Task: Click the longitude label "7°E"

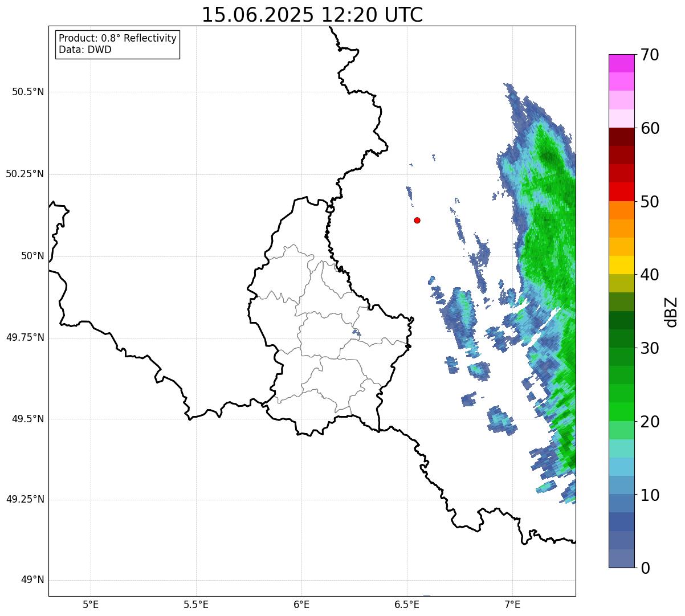Action: [512, 604]
